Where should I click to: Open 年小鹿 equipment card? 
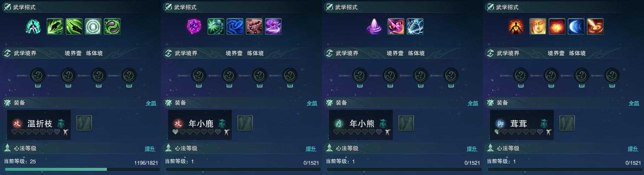200,124
